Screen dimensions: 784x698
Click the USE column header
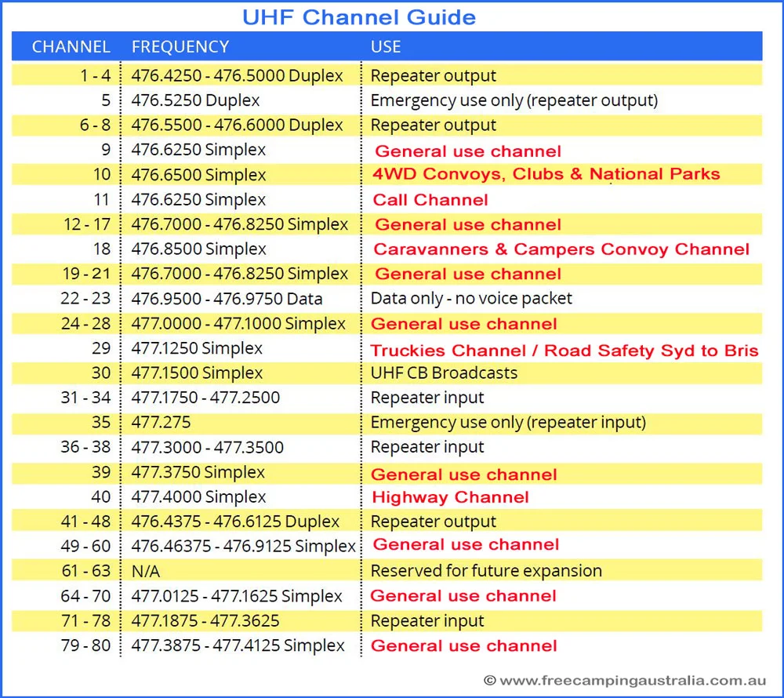tap(386, 47)
